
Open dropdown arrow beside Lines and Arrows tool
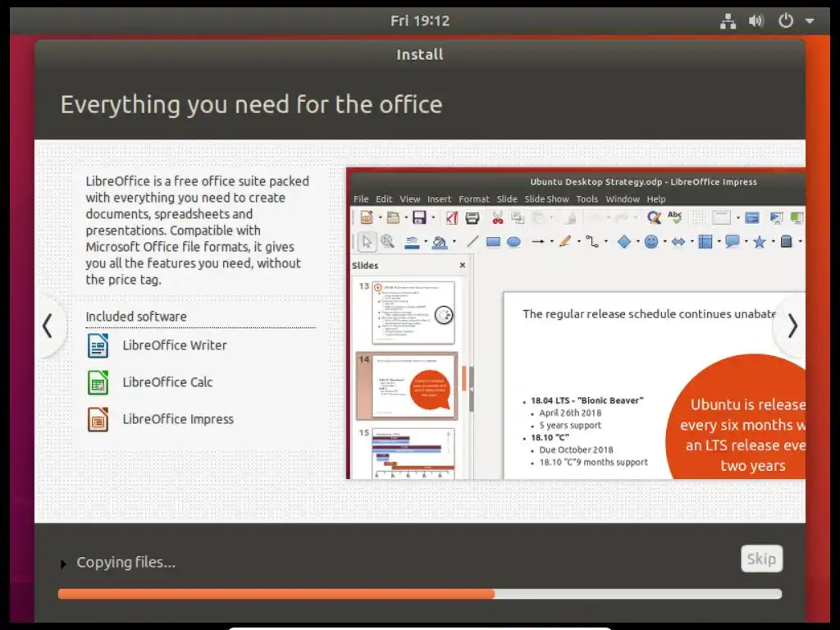[551, 242]
